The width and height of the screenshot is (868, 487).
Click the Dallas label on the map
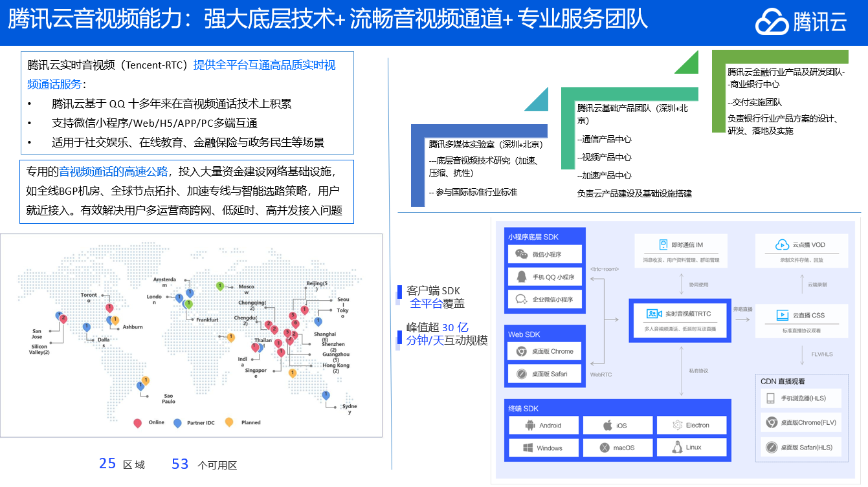(104, 342)
